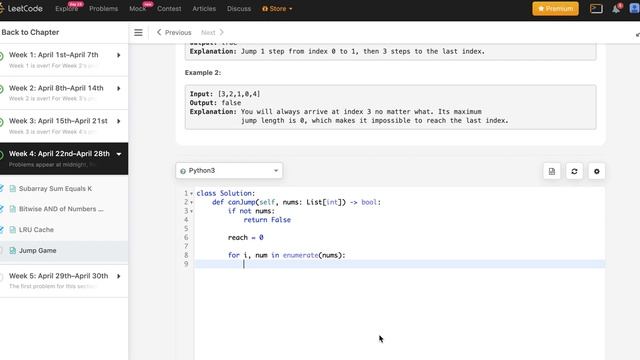The height and width of the screenshot is (360, 640).
Task: Open the Problems page
Action: coord(103,9)
